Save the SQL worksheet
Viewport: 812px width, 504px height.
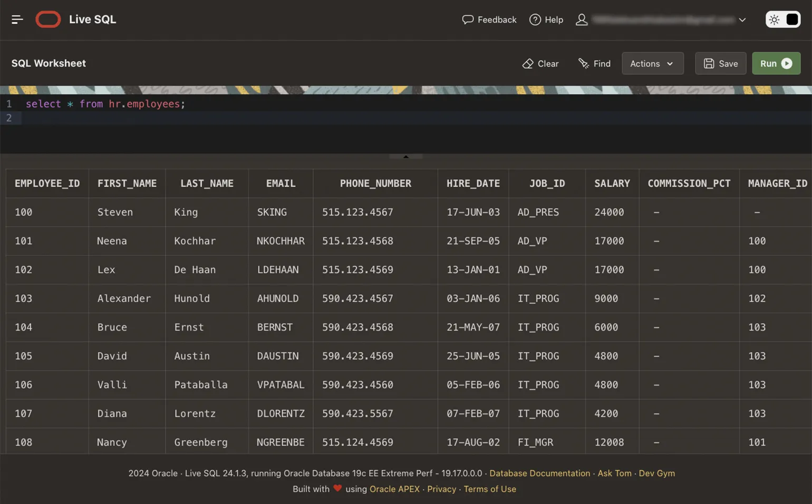pyautogui.click(x=720, y=63)
